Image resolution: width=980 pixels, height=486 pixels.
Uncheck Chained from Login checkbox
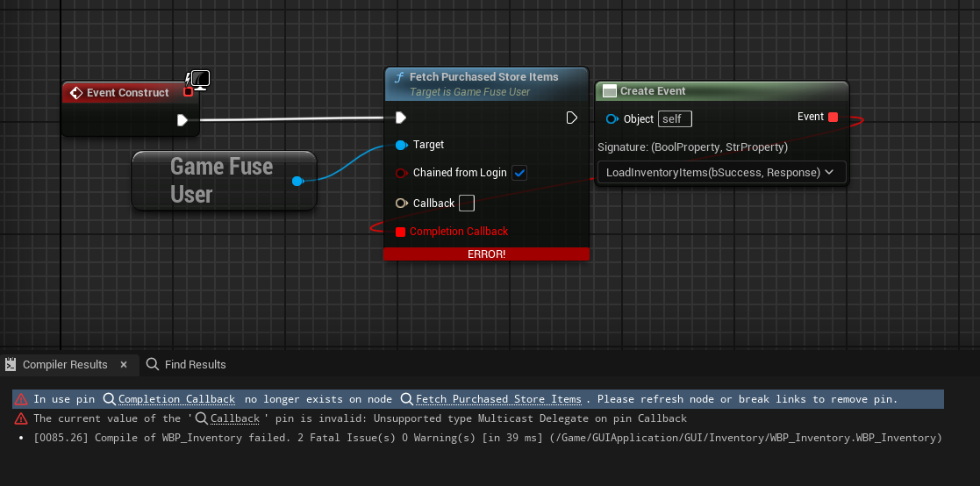pos(519,173)
